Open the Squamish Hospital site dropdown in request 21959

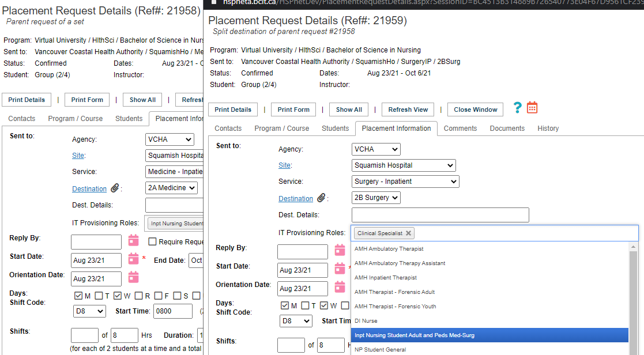[x=404, y=165]
